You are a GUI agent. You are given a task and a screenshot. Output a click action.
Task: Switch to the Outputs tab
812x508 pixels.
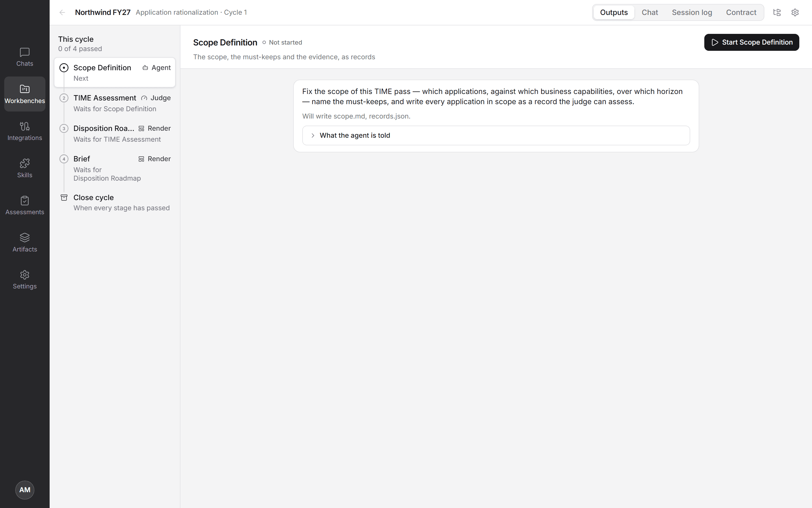click(x=614, y=12)
